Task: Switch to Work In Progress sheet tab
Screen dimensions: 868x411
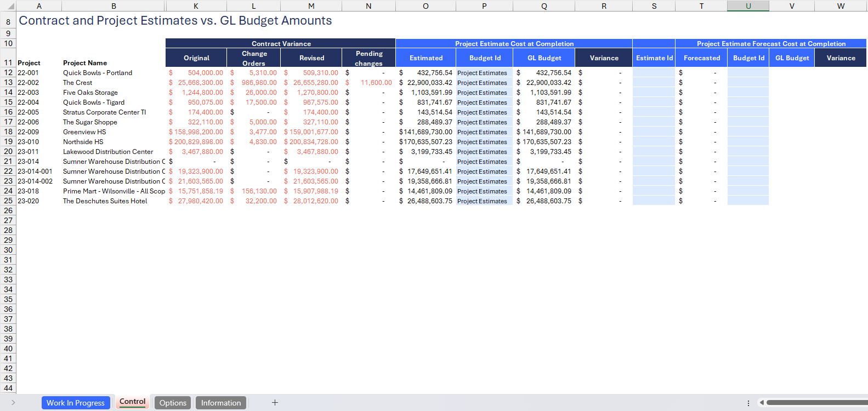Action: pyautogui.click(x=76, y=403)
